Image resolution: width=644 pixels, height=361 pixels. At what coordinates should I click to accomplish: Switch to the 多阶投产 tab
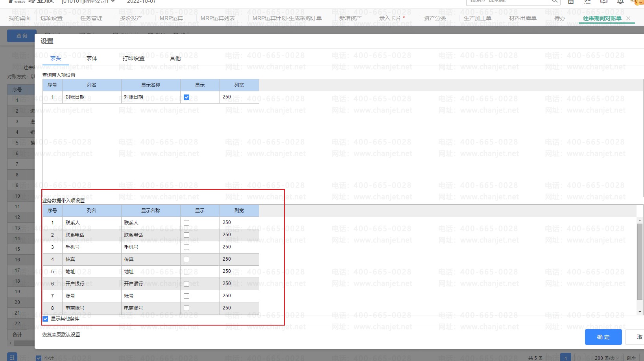pyautogui.click(x=131, y=18)
